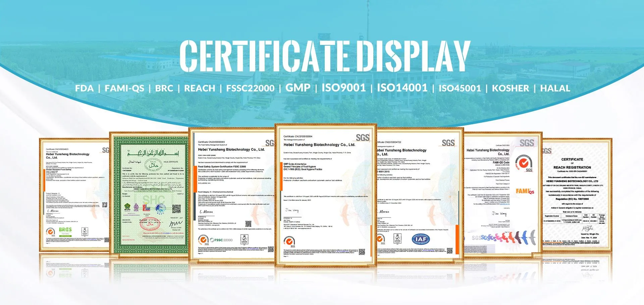Click the "ISO45001" label
The height and width of the screenshot is (305, 644).
(x=460, y=88)
